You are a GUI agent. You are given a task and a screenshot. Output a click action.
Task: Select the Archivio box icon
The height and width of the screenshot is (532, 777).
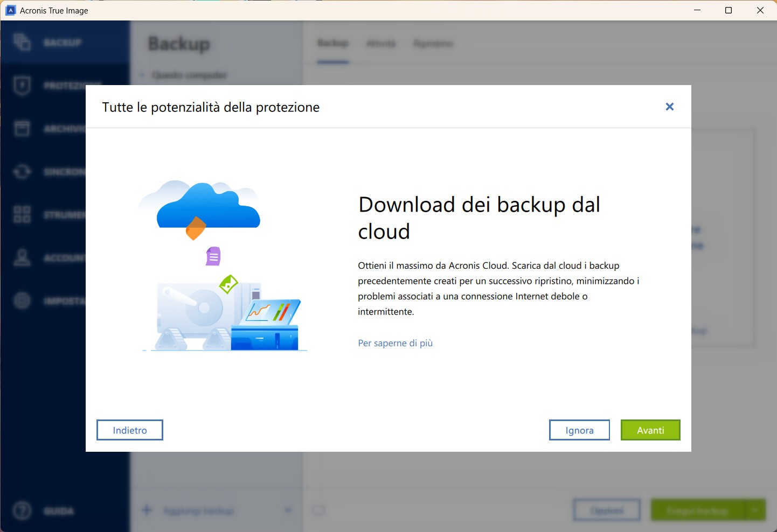pyautogui.click(x=22, y=128)
